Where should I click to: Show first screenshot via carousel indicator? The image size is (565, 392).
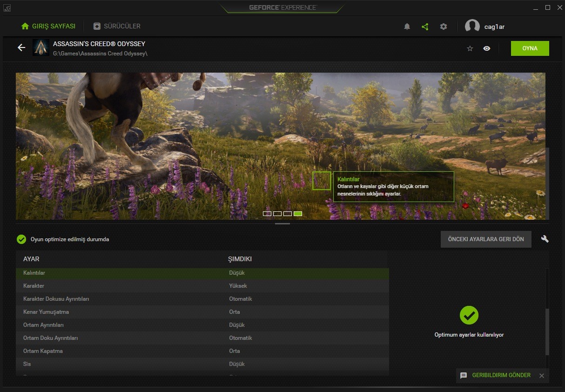point(267,214)
